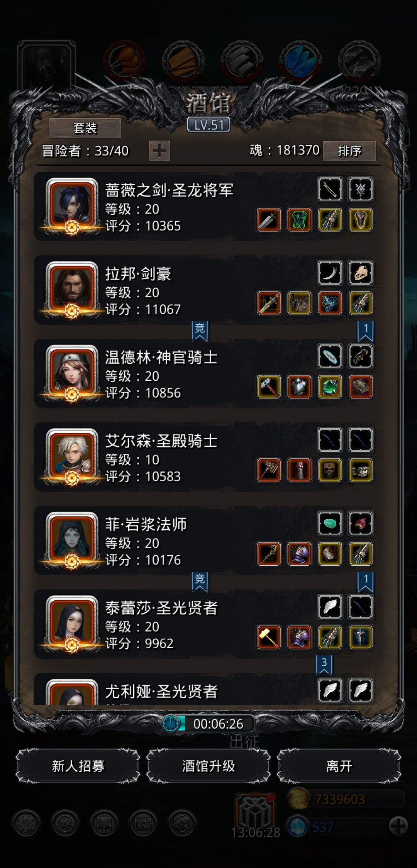Select the hammer weapon icon of 泰蕾莎·圣光贤者

269,637
